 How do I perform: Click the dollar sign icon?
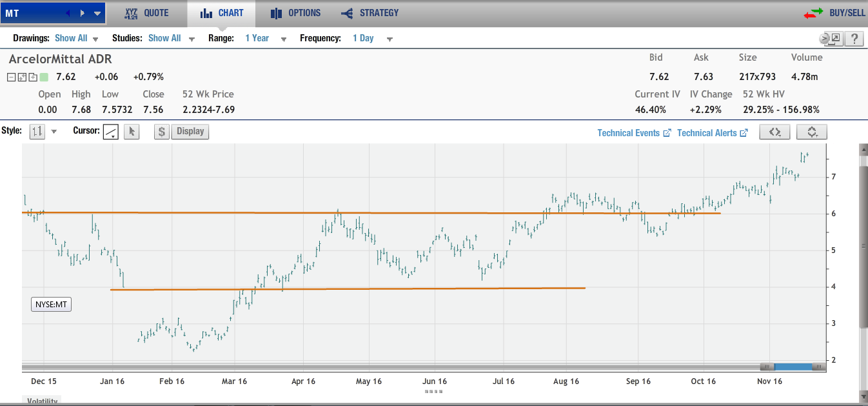click(x=162, y=132)
